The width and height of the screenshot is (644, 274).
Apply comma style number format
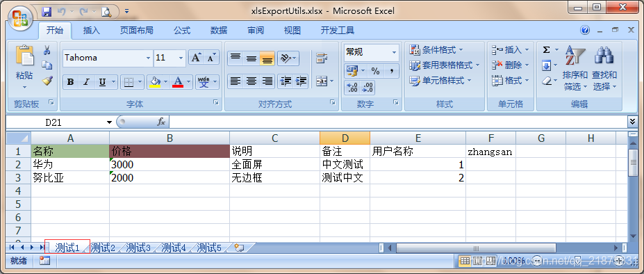tap(391, 71)
